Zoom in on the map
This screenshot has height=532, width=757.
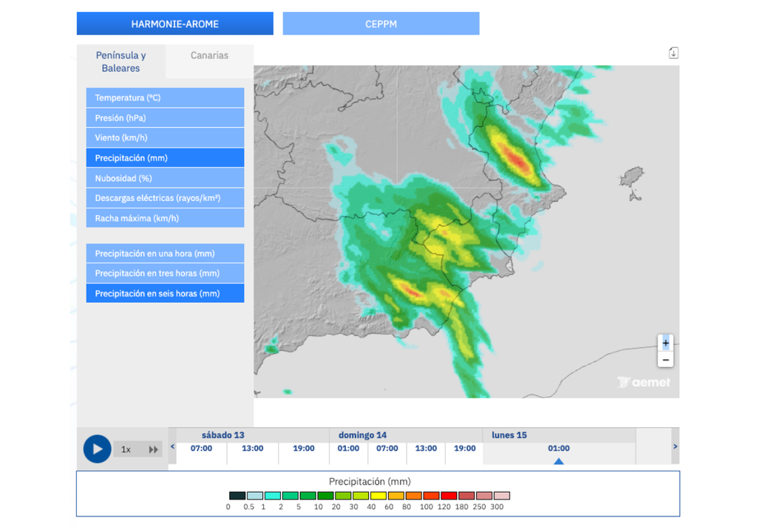tap(665, 343)
